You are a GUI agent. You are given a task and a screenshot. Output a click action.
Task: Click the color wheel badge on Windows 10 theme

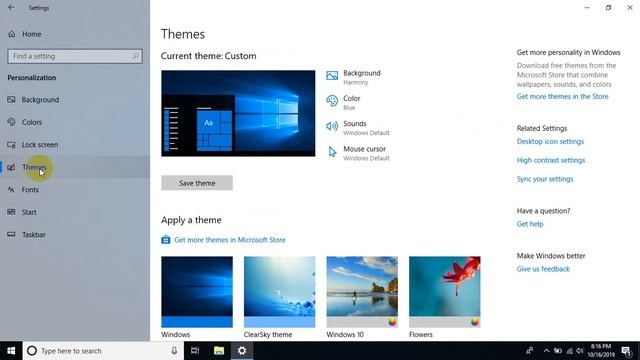coord(392,322)
